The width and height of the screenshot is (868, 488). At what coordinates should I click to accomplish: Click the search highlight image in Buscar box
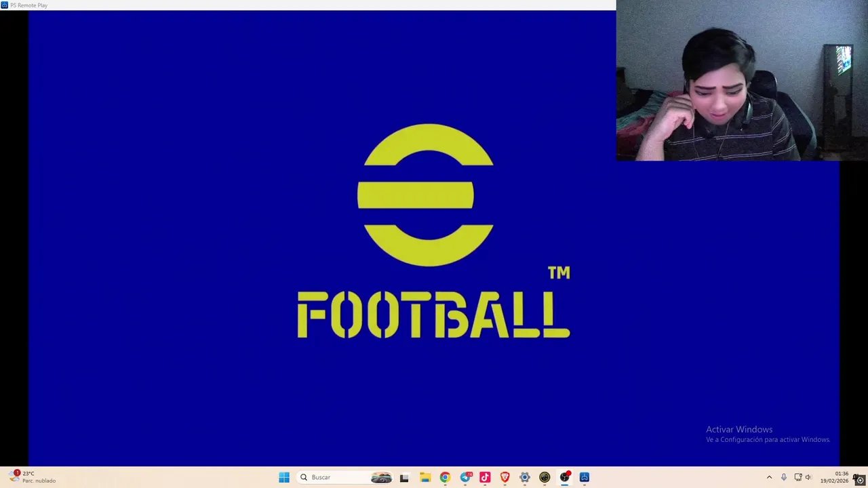[381, 477]
